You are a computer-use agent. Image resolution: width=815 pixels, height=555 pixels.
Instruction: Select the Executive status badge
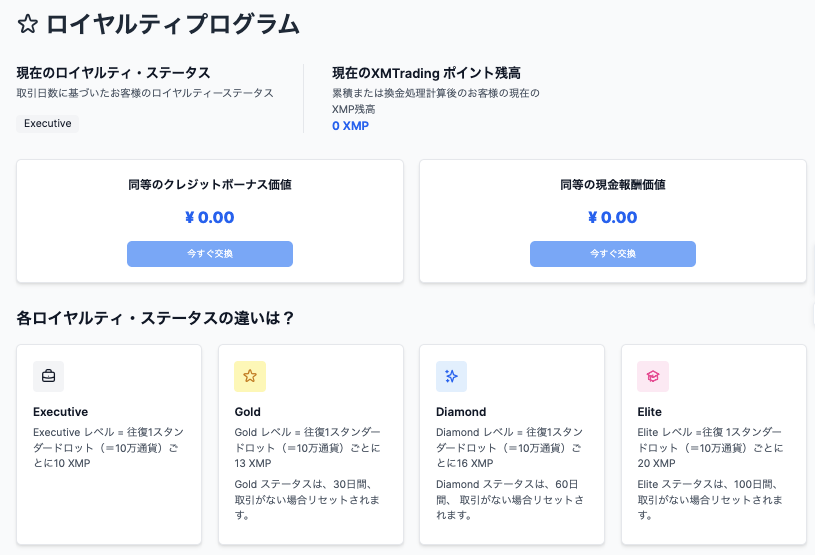(47, 124)
